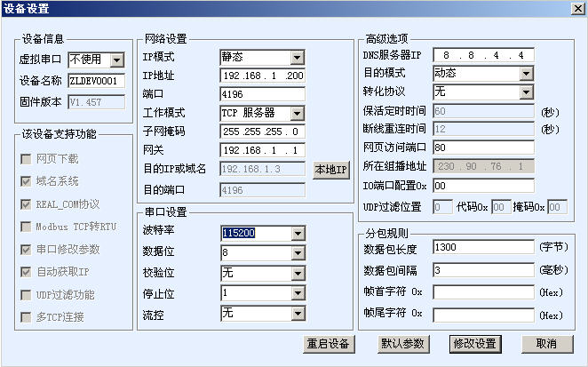
Task: Open the 目的模式 dropdown
Action: 526,73
